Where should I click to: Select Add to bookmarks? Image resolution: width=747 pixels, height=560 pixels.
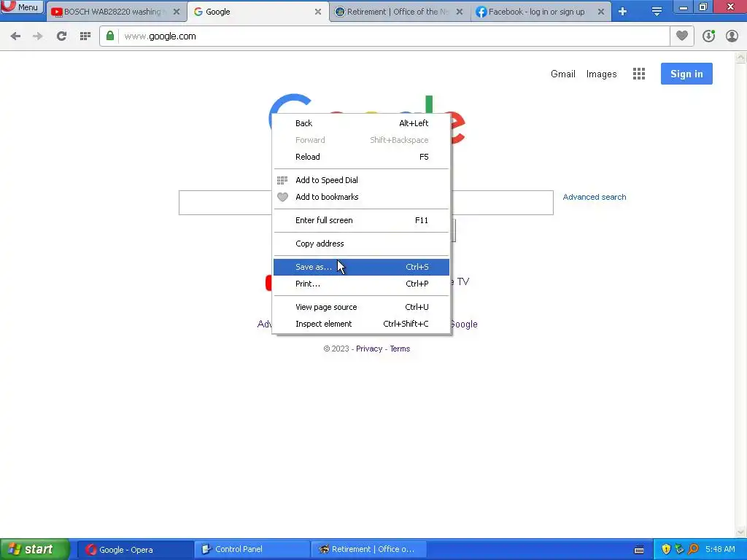click(x=361, y=197)
